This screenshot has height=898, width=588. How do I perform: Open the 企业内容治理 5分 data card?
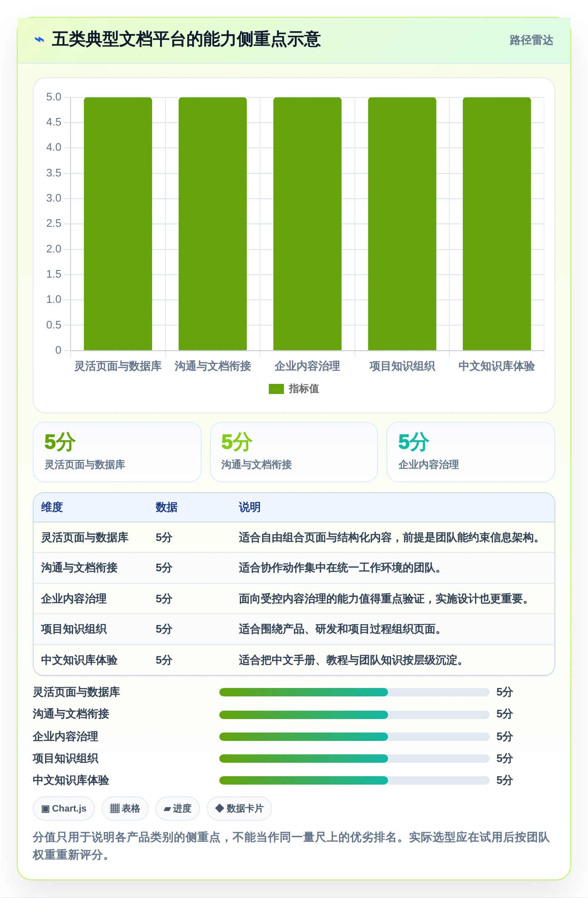pyautogui.click(x=471, y=452)
